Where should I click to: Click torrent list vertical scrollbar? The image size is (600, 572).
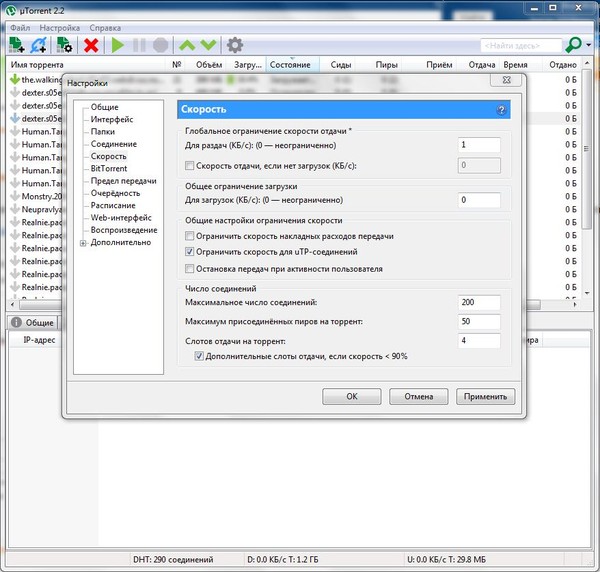point(587,149)
